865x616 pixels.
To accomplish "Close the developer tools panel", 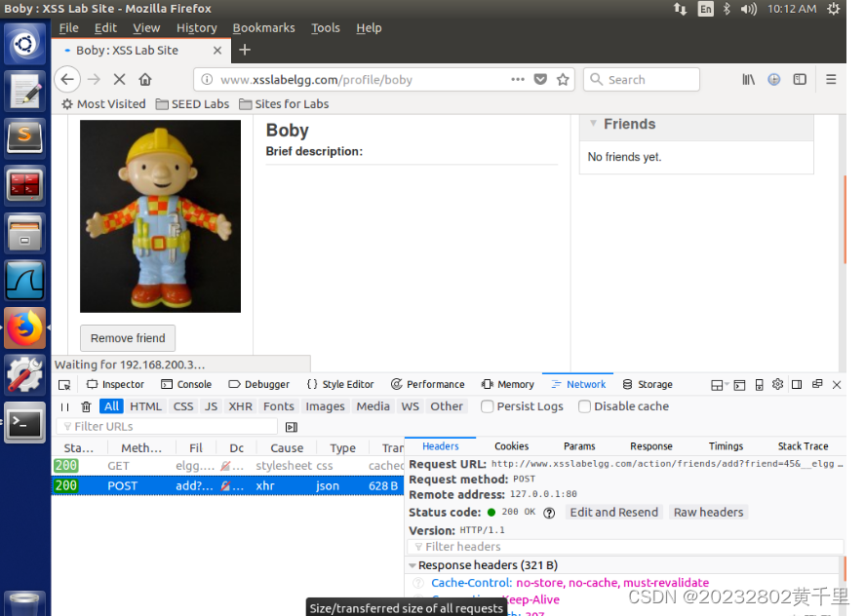I will 837,384.
